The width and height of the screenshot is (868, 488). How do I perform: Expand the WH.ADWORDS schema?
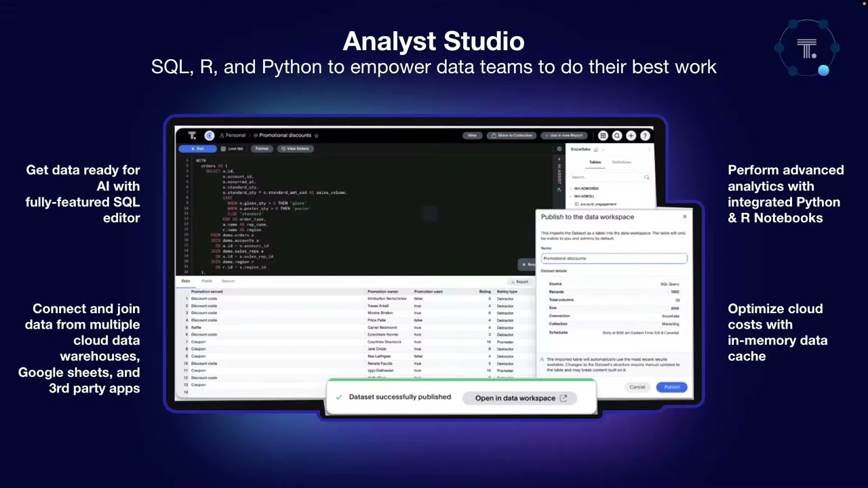tap(570, 188)
